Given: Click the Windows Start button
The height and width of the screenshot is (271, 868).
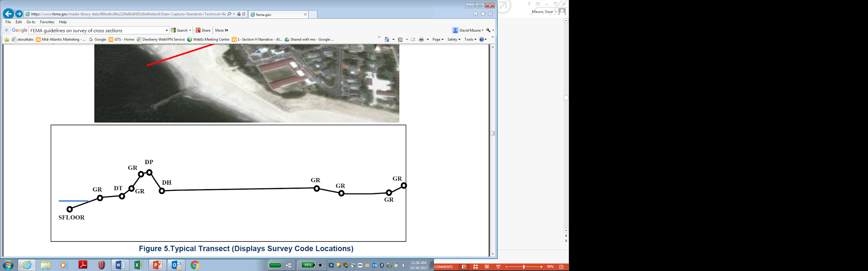Looking at the screenshot, I should [x=8, y=265].
